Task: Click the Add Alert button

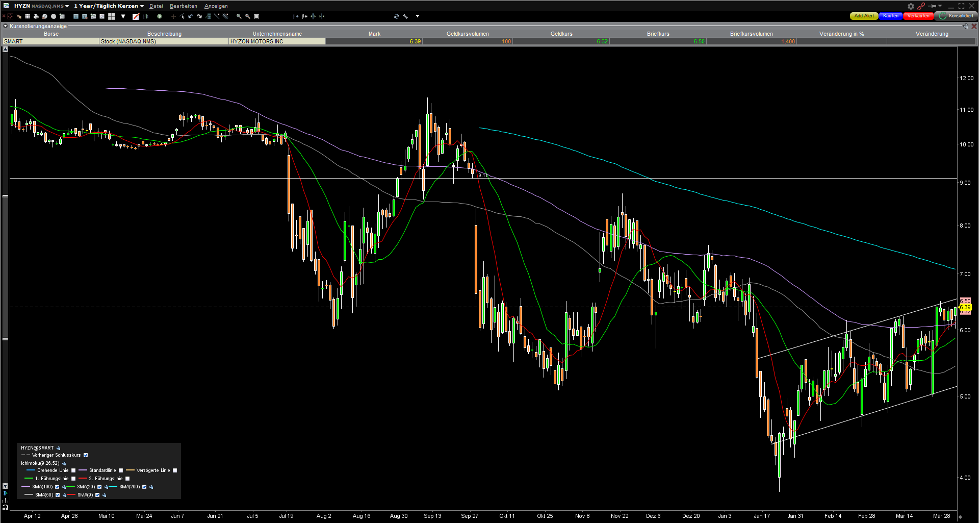Action: click(864, 16)
